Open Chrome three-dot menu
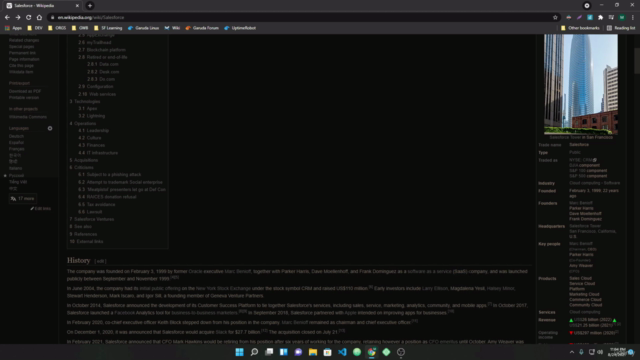 (x=633, y=18)
